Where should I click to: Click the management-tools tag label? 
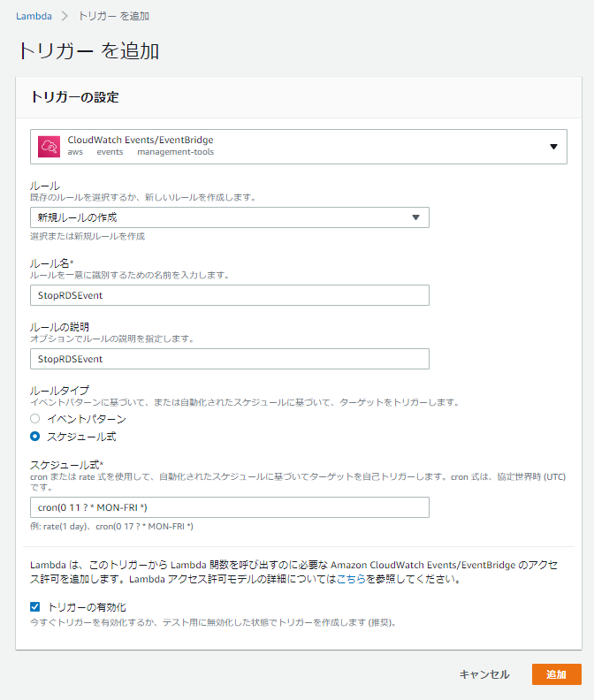(176, 152)
